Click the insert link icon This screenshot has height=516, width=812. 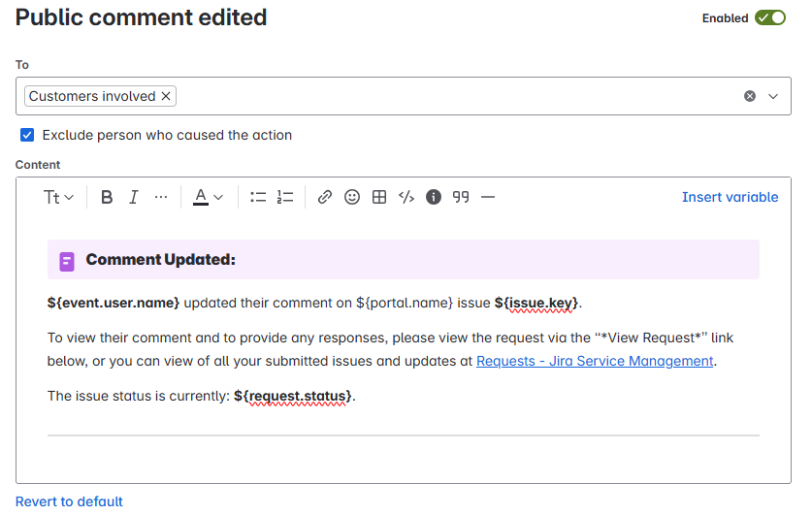(x=325, y=197)
